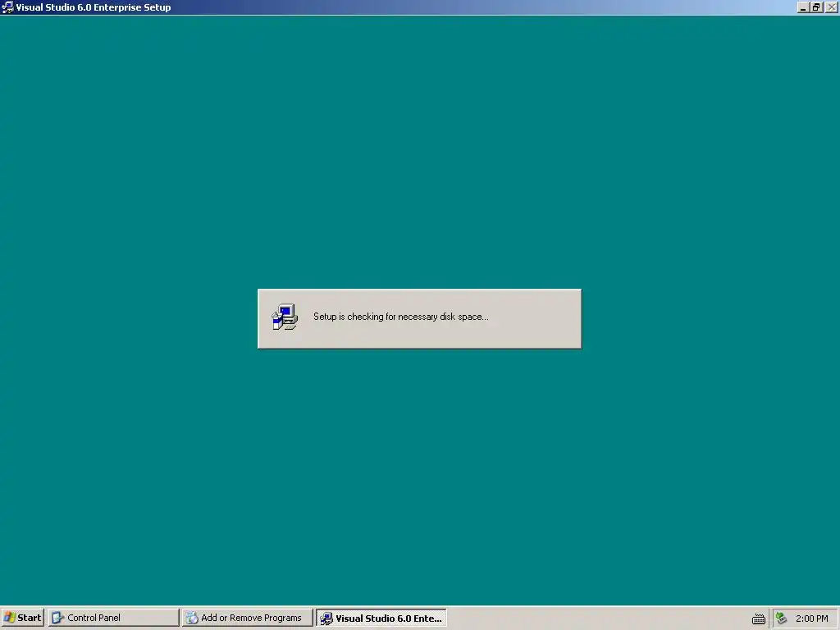Minimize the Visual Studio 6.0 Enterprise Setup window
Viewport: 840px width, 630px height.
(802, 7)
